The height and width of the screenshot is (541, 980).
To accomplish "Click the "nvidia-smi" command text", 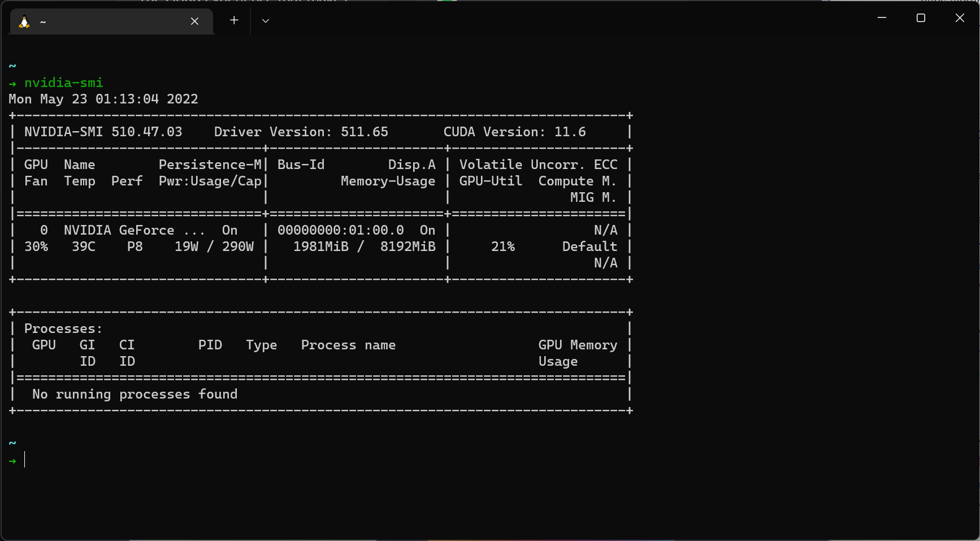I will pyautogui.click(x=64, y=83).
